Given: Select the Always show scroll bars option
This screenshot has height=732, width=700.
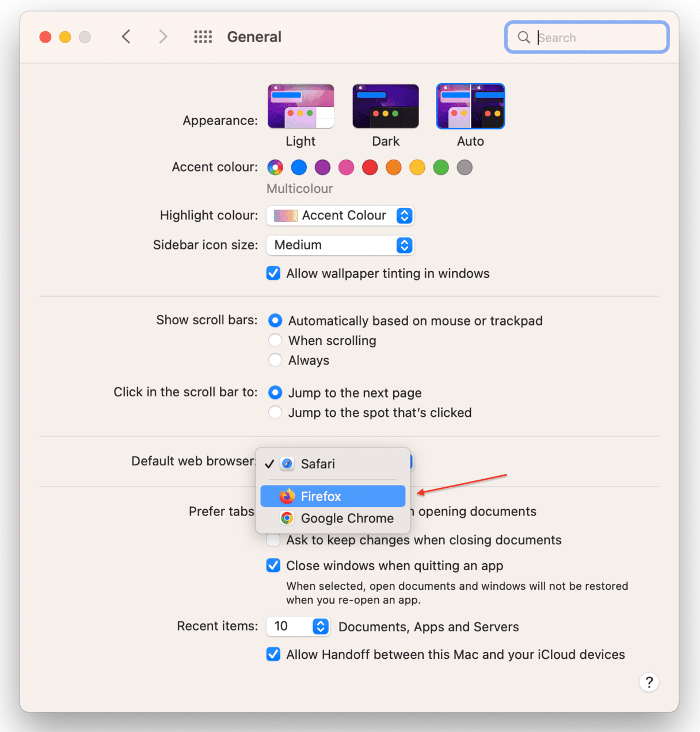Looking at the screenshot, I should coord(275,360).
